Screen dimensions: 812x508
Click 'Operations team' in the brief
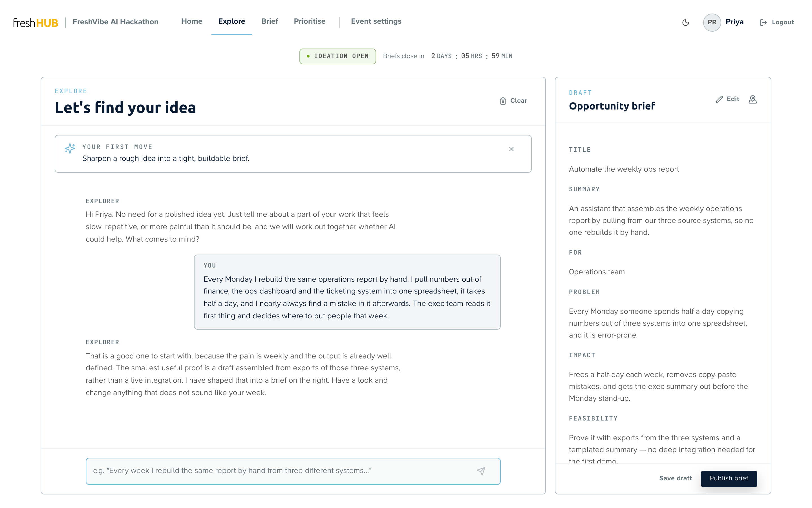(597, 272)
